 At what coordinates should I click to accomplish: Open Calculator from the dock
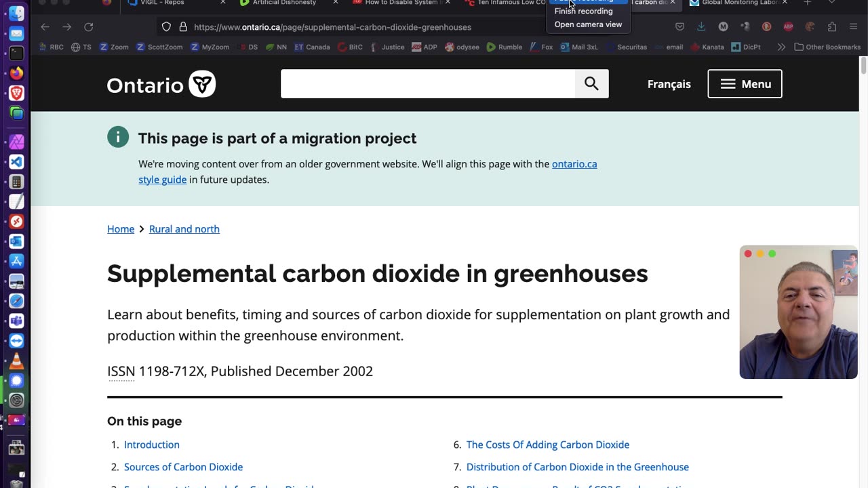click(16, 182)
